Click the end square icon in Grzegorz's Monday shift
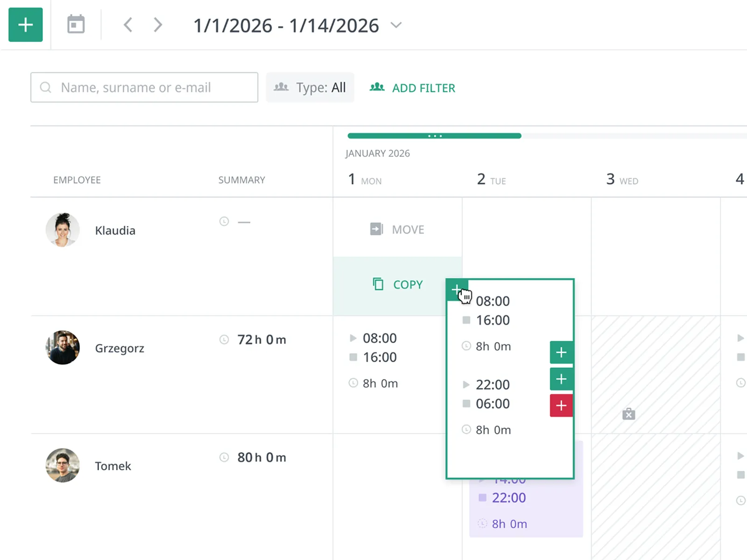Viewport: 747px width, 560px height. pyautogui.click(x=353, y=357)
